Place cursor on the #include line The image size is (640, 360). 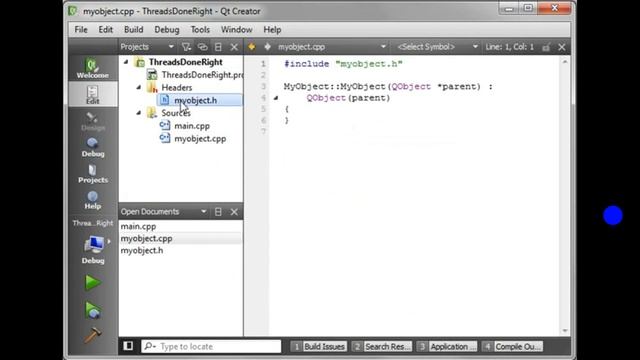343,64
